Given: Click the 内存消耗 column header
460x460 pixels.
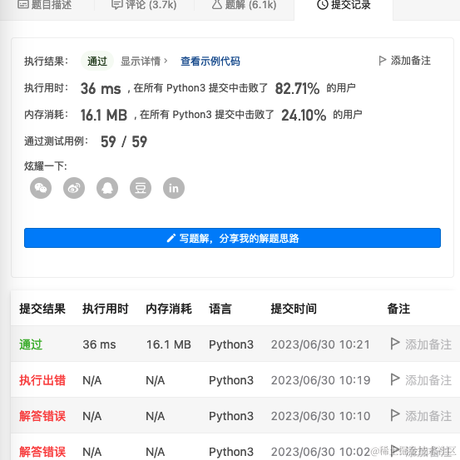Looking at the screenshot, I should pyautogui.click(x=169, y=309).
